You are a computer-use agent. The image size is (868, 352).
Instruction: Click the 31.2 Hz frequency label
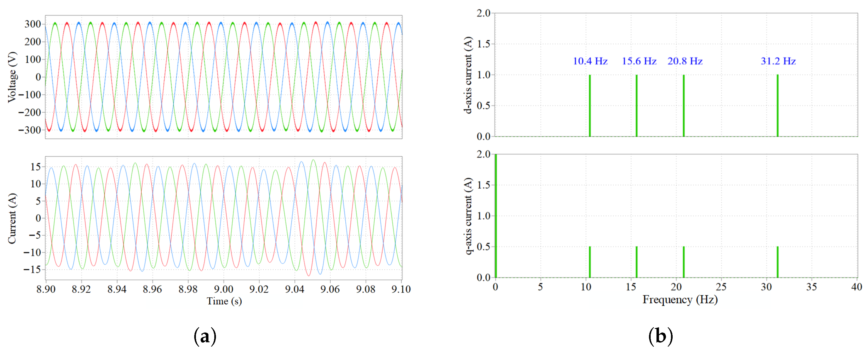[x=778, y=61]
